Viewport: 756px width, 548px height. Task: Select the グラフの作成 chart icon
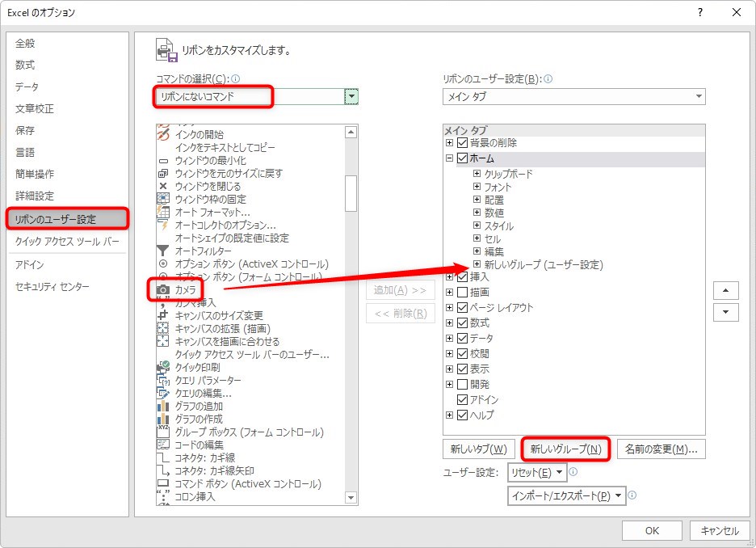point(163,419)
